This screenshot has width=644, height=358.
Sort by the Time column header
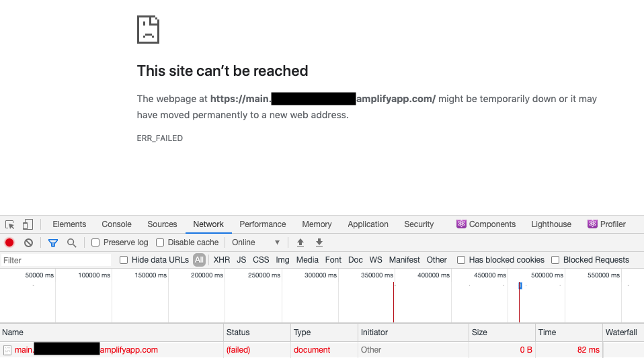(569, 332)
